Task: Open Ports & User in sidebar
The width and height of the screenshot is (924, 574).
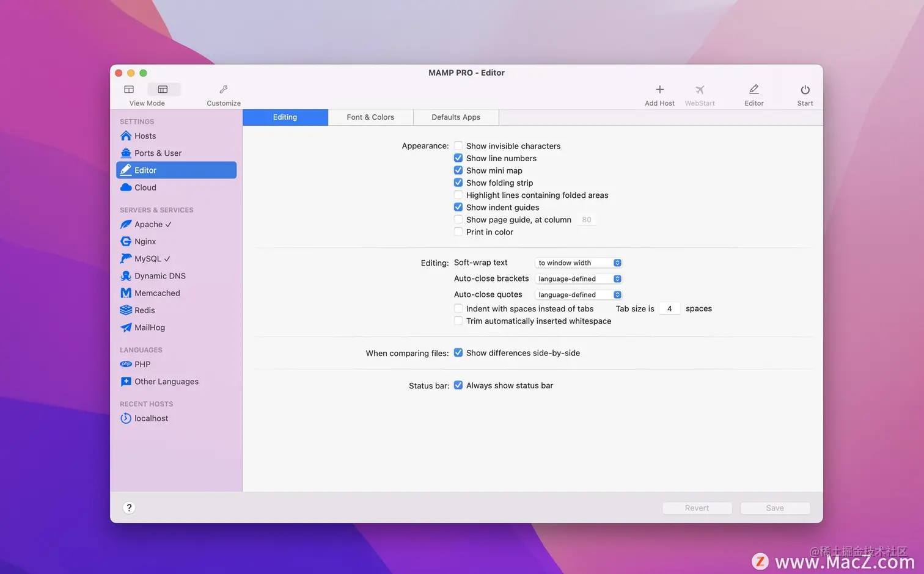Action: tap(176, 153)
